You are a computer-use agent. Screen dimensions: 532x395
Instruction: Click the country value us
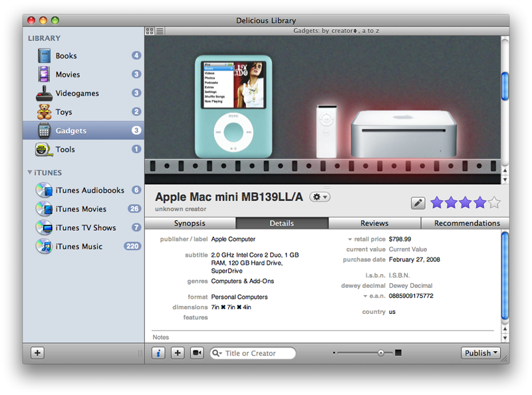pos(392,312)
